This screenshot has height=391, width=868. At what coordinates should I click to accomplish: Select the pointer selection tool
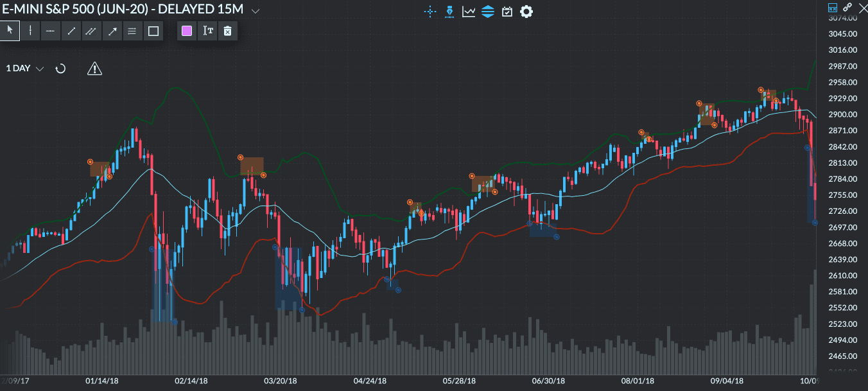tap(10, 30)
